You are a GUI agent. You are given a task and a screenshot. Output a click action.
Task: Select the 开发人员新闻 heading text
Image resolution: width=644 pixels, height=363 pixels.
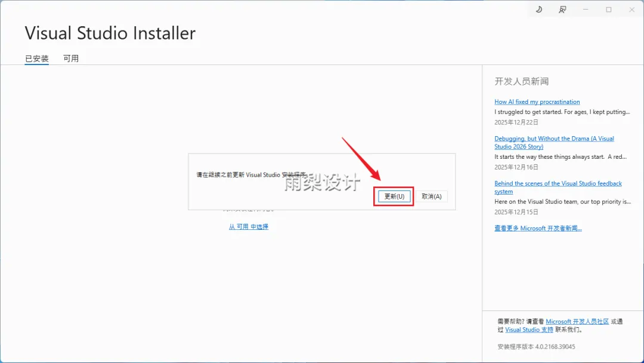[x=522, y=81]
